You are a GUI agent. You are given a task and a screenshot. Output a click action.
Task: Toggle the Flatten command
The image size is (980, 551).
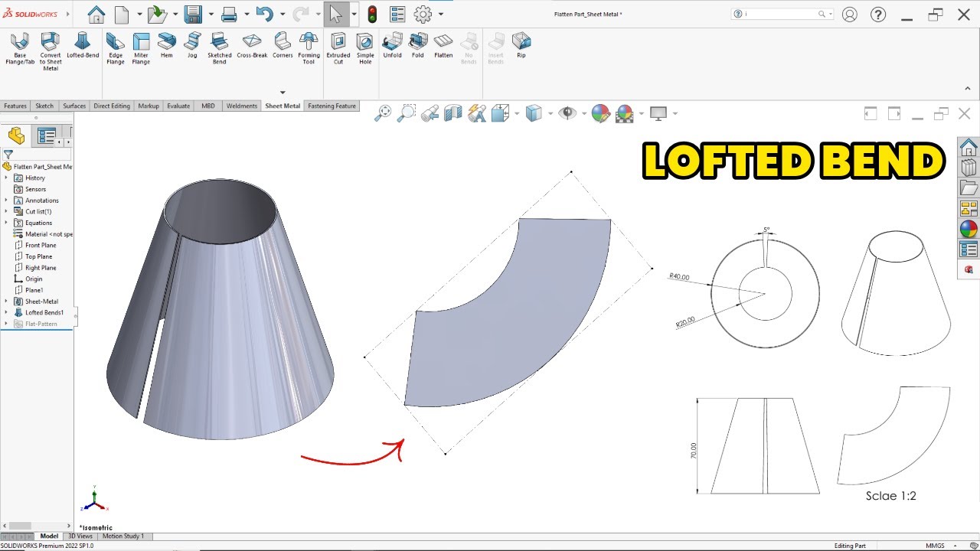pos(443,46)
